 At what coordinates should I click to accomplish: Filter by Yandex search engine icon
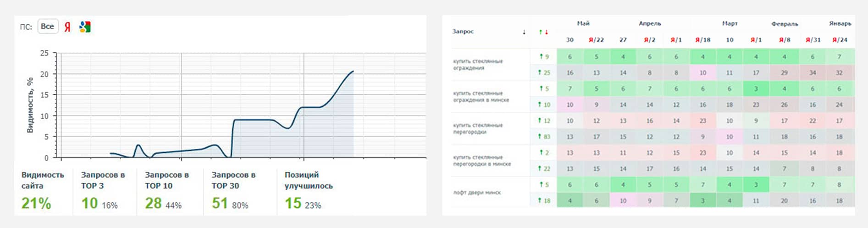pyautogui.click(x=67, y=27)
